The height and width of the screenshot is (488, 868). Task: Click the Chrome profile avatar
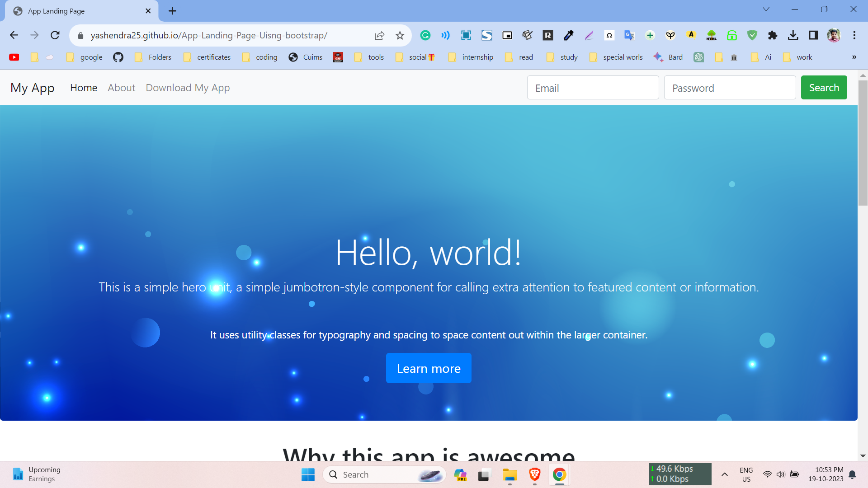click(x=834, y=35)
